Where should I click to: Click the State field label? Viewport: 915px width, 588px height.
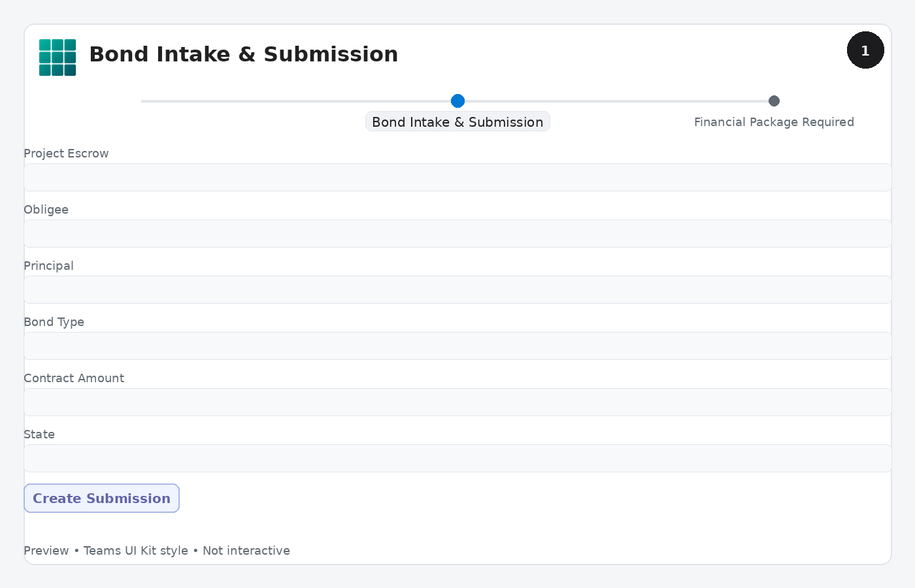(x=39, y=434)
